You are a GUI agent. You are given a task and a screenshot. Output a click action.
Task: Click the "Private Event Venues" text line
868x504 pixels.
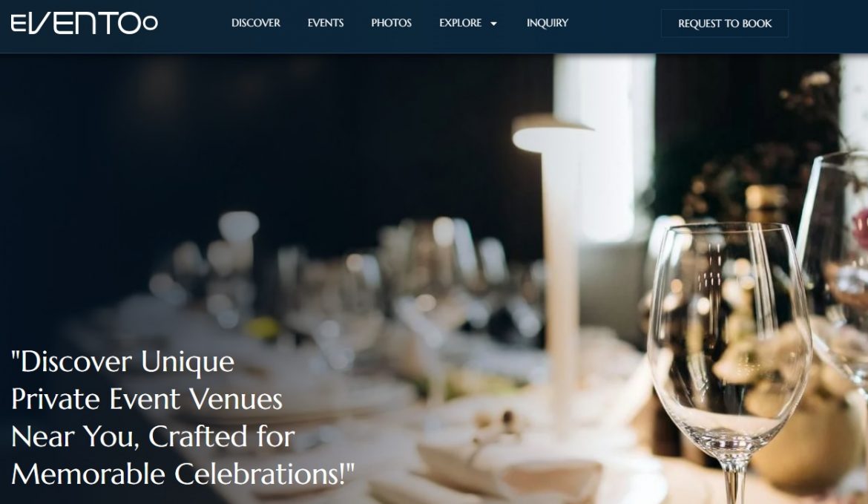point(147,399)
